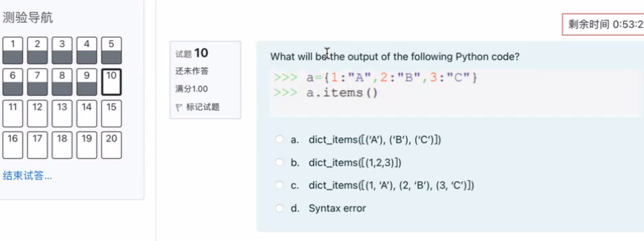The width and height of the screenshot is (644, 241).
Task: Jump to question 20 navigation box
Action: click(x=112, y=145)
